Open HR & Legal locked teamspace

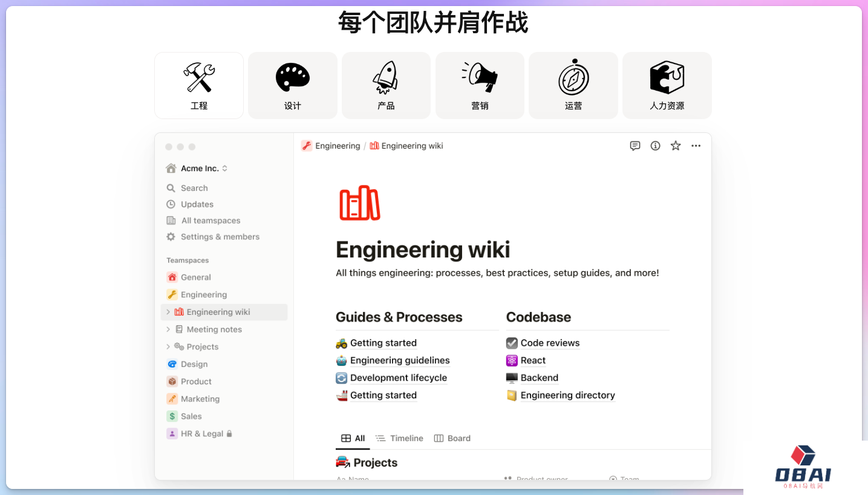tap(201, 433)
